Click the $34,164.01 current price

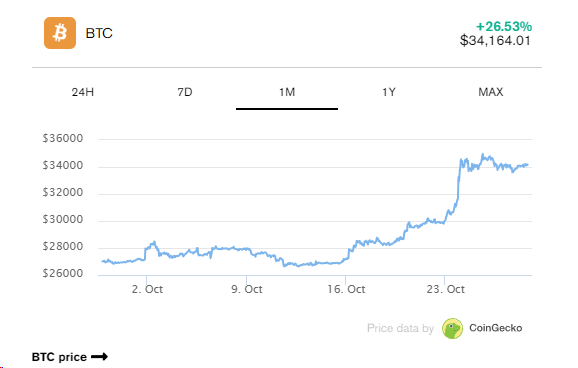495,41
